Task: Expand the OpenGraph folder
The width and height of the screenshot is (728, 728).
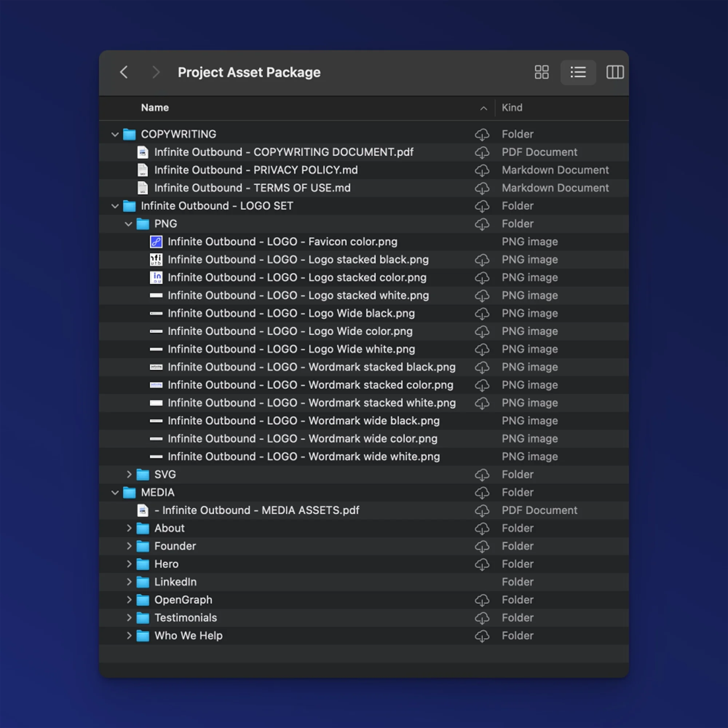Action: tap(129, 600)
